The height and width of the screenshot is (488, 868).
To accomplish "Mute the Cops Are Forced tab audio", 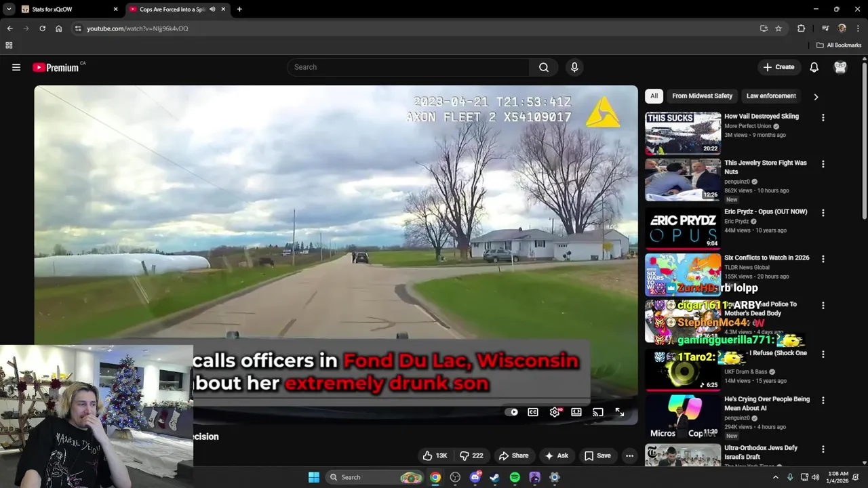I will click(212, 9).
